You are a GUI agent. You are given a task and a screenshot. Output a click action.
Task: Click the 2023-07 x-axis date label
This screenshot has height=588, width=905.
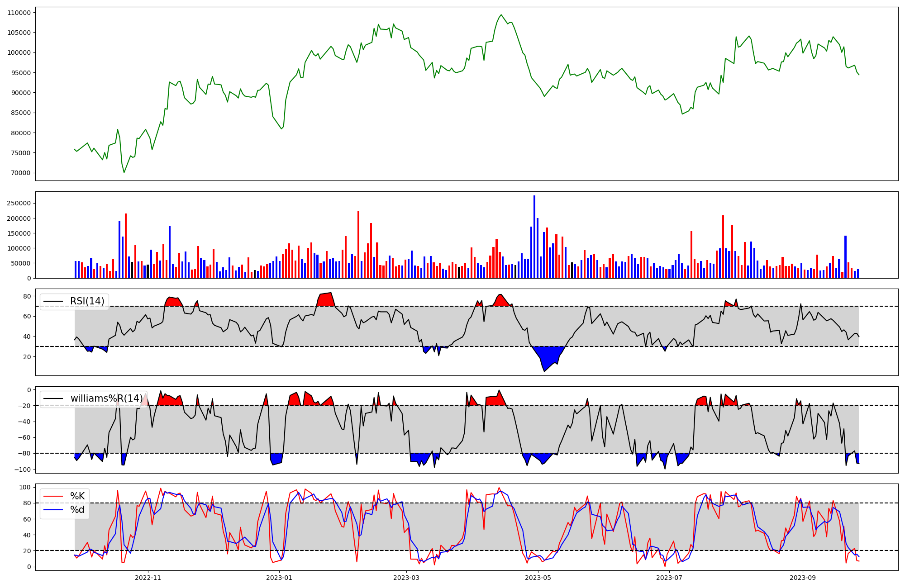point(669,578)
